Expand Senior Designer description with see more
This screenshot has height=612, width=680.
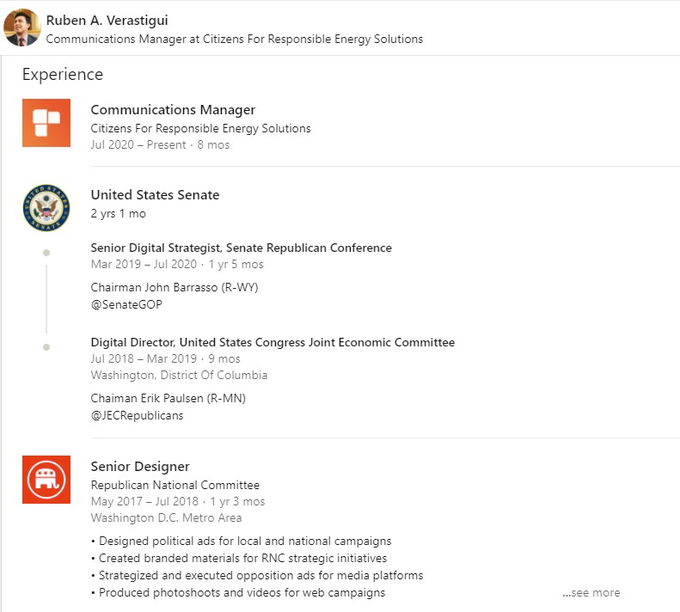pos(591,592)
